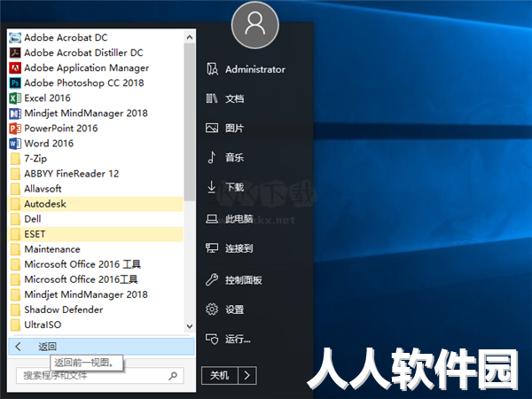The image size is (532, 399).
Task: Open Adobe Acrobat DC icon
Action: pyautogui.click(x=15, y=37)
